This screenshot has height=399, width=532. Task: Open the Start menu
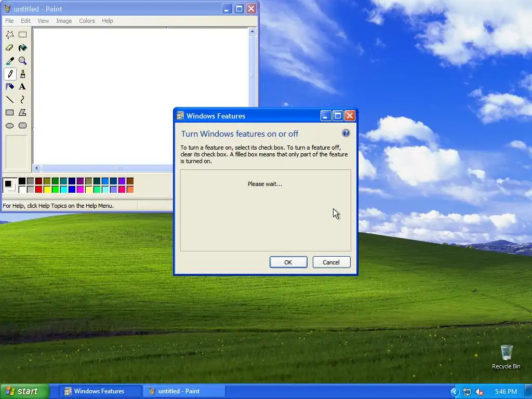pyautogui.click(x=25, y=391)
